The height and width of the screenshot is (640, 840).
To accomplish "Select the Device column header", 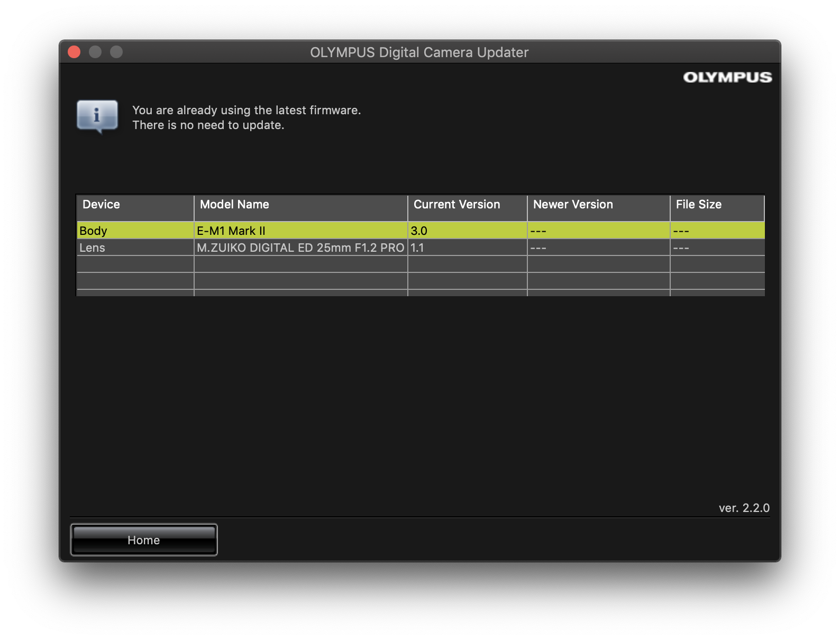I will [x=135, y=208].
